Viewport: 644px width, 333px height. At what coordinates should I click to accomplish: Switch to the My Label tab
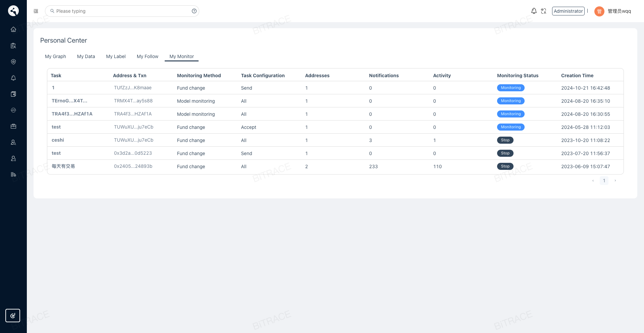pyautogui.click(x=116, y=56)
